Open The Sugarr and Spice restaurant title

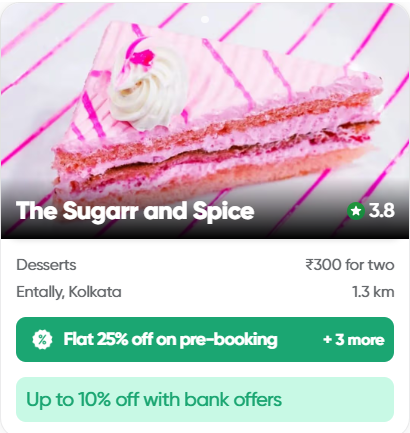point(135,211)
